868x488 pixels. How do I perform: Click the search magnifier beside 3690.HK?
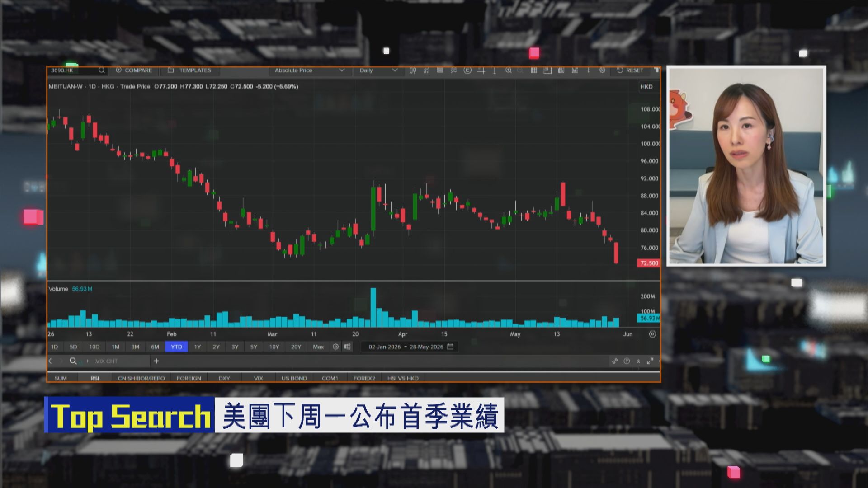(x=101, y=70)
